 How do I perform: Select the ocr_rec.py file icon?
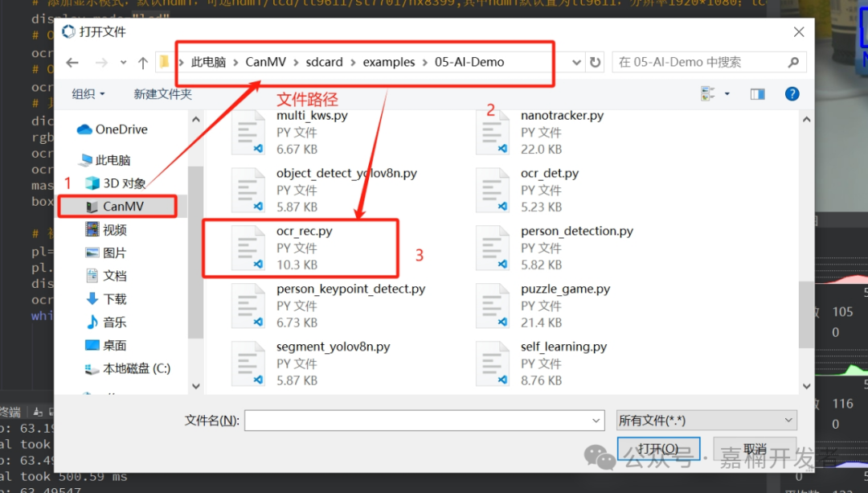coord(248,248)
